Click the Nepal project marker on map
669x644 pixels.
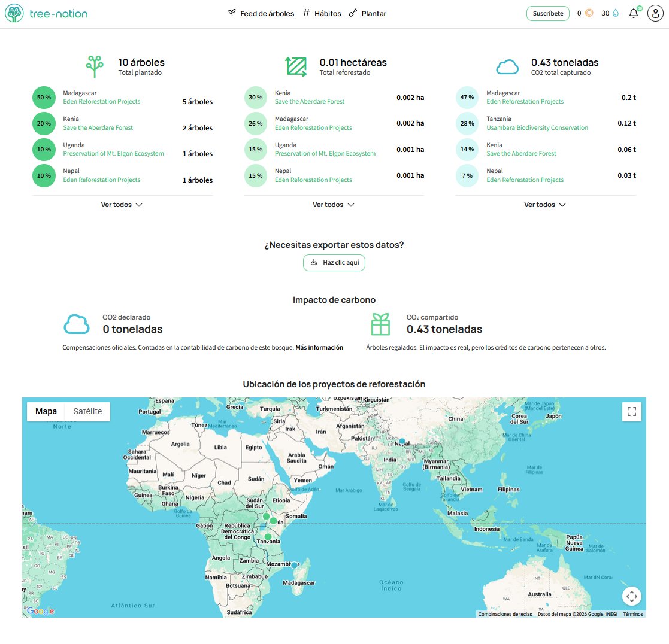(402, 442)
